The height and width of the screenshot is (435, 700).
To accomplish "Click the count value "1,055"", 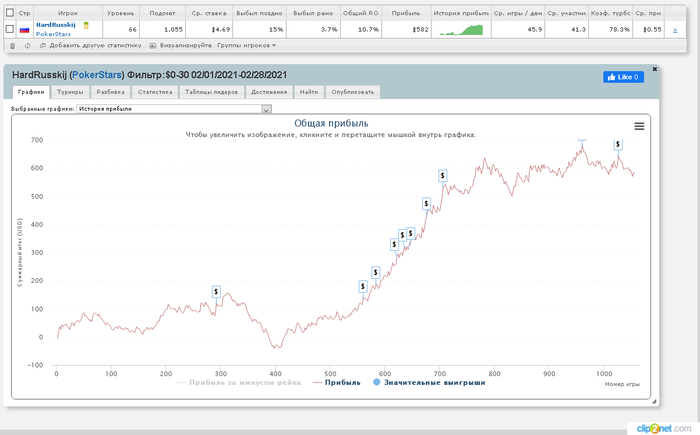I will 173,30.
